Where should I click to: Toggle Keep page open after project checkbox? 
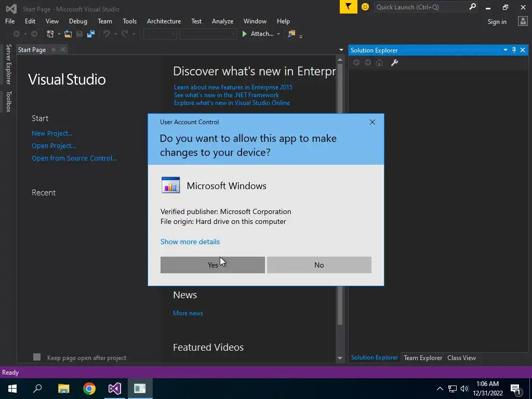37,357
